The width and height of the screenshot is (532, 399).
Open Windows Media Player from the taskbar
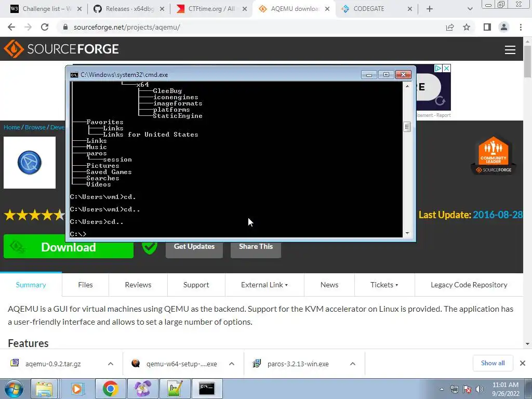pos(77,389)
